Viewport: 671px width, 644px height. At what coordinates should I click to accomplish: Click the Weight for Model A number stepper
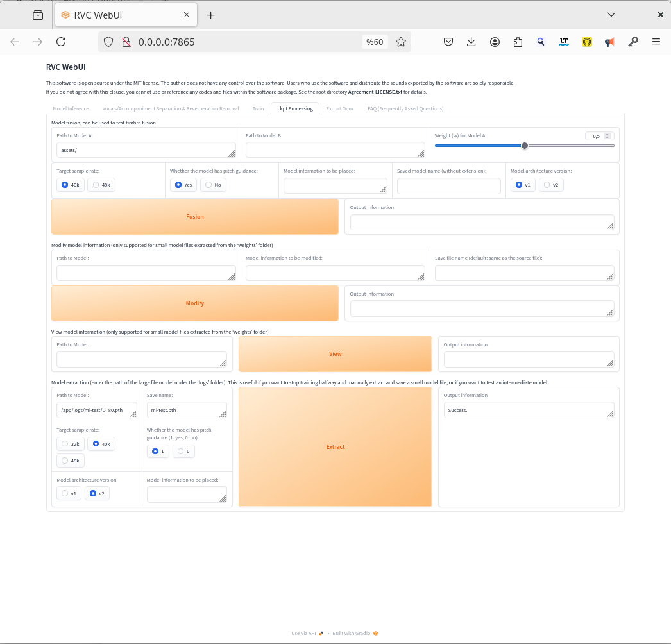click(x=607, y=136)
